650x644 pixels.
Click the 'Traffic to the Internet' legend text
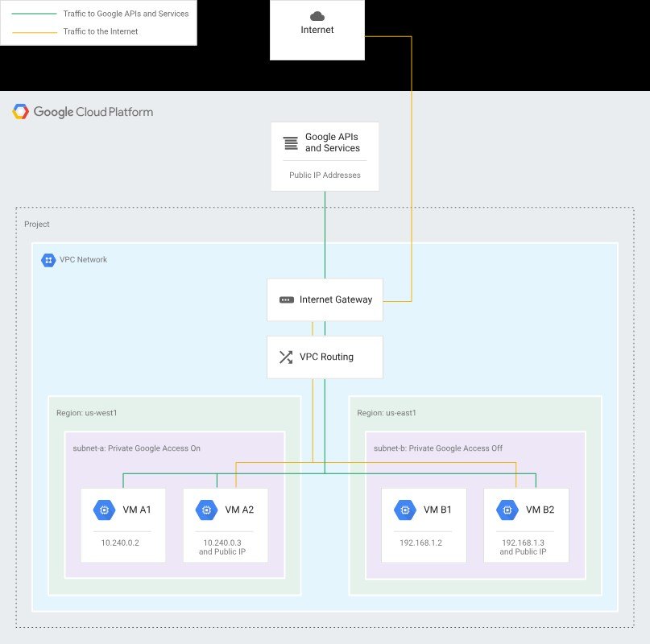tap(101, 31)
